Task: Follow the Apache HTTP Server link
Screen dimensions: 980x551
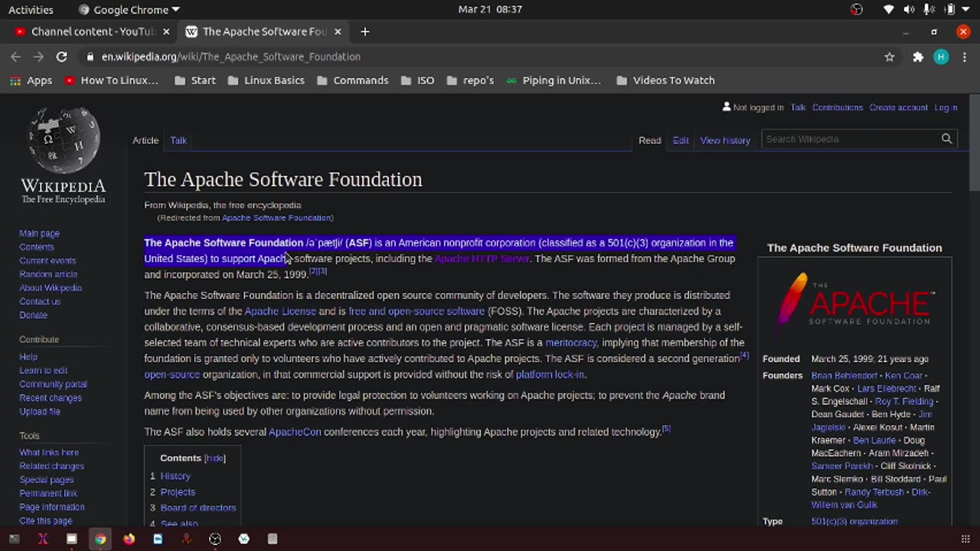Action: point(482,259)
